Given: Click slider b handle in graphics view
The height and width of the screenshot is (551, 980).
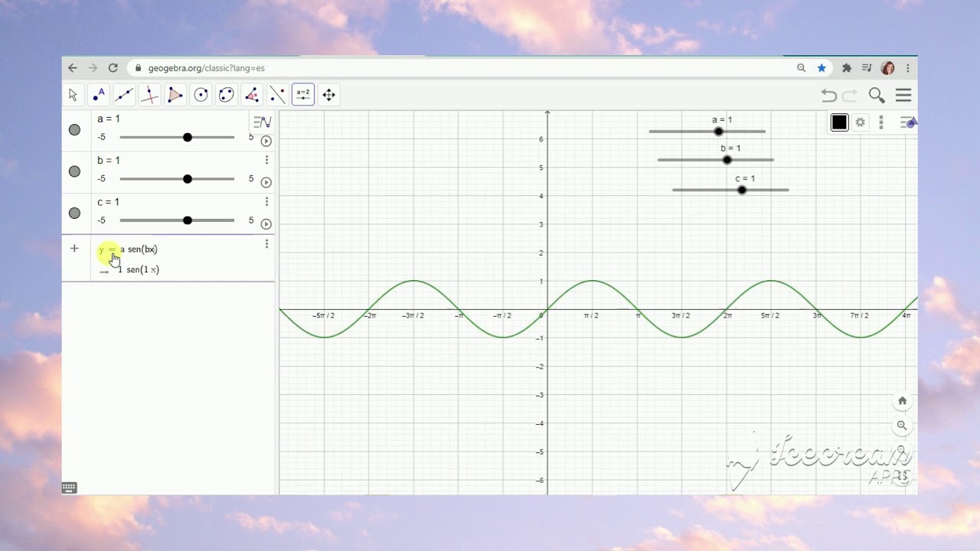Looking at the screenshot, I should coord(727,160).
